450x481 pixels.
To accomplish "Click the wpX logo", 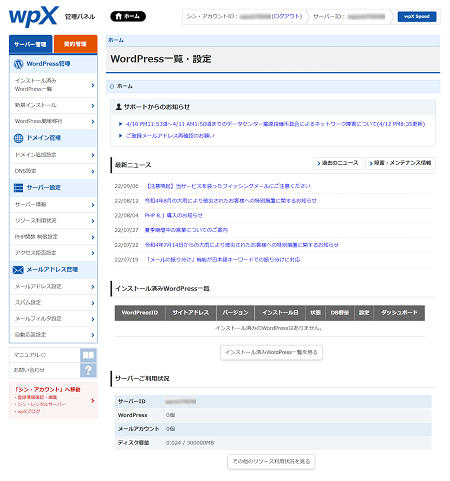I will (34, 16).
